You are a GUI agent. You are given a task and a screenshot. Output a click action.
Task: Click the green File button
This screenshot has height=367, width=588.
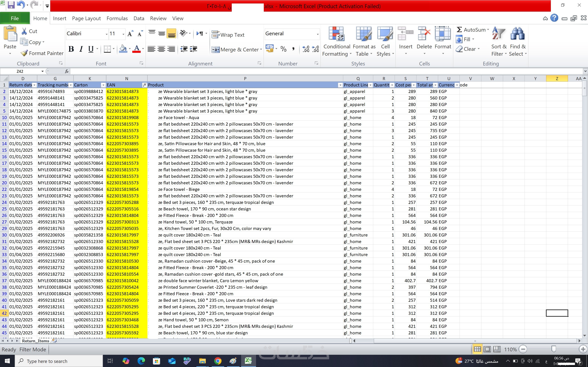(x=14, y=18)
